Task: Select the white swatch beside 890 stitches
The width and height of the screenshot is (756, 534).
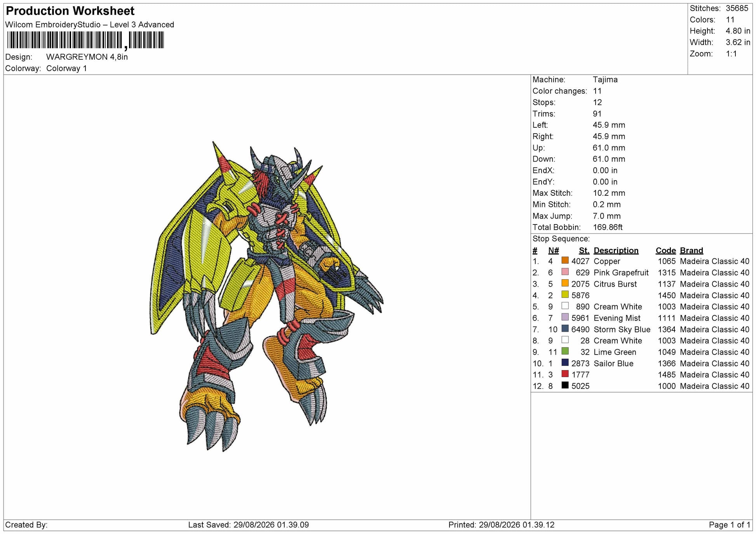Action: coord(565,306)
